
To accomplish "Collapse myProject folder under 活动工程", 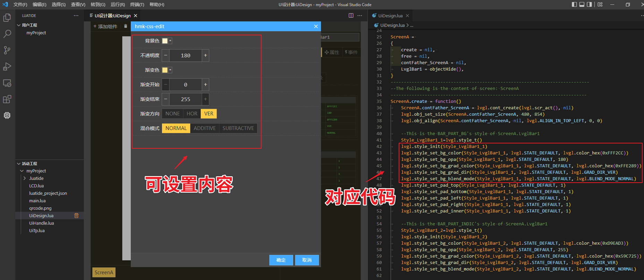I will 22,171.
